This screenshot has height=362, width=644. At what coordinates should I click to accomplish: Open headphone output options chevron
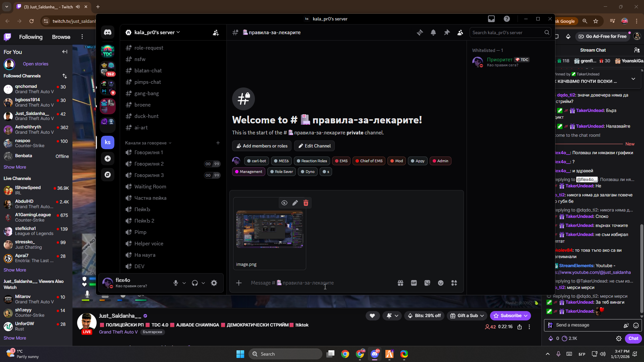pyautogui.click(x=203, y=283)
